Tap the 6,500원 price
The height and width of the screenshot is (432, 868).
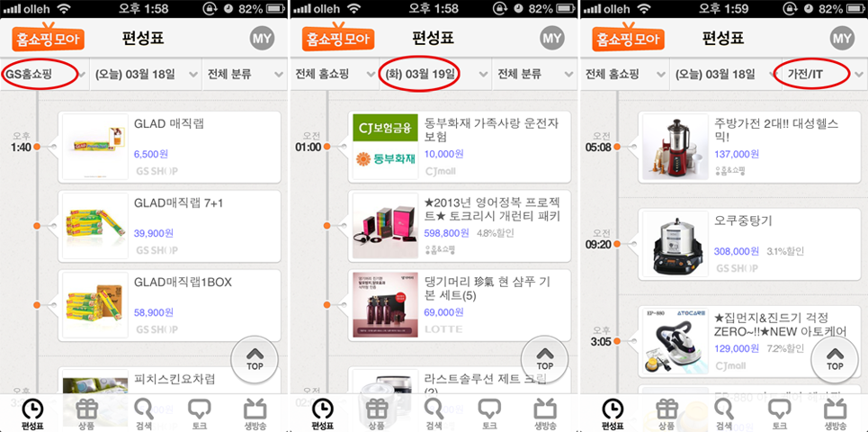coord(153,154)
